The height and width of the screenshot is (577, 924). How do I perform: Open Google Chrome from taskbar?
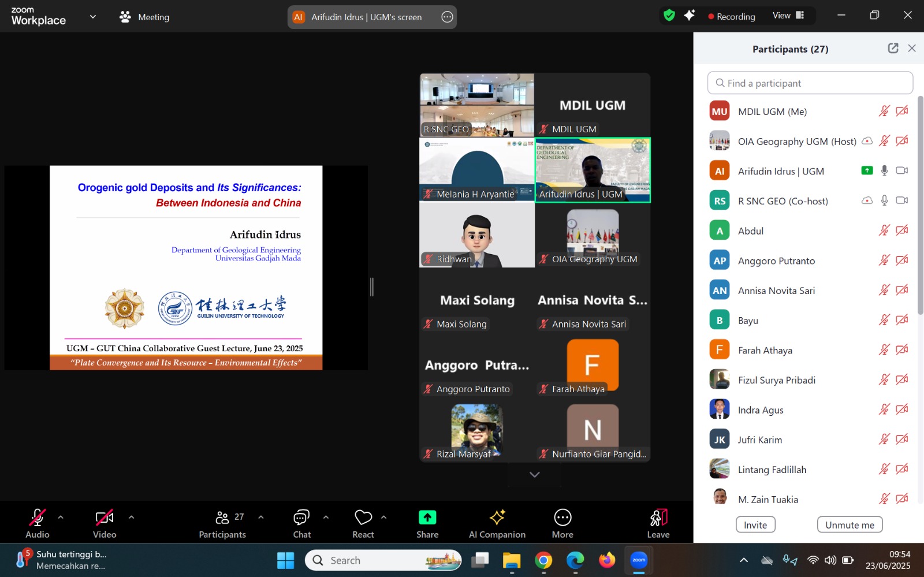click(x=543, y=560)
